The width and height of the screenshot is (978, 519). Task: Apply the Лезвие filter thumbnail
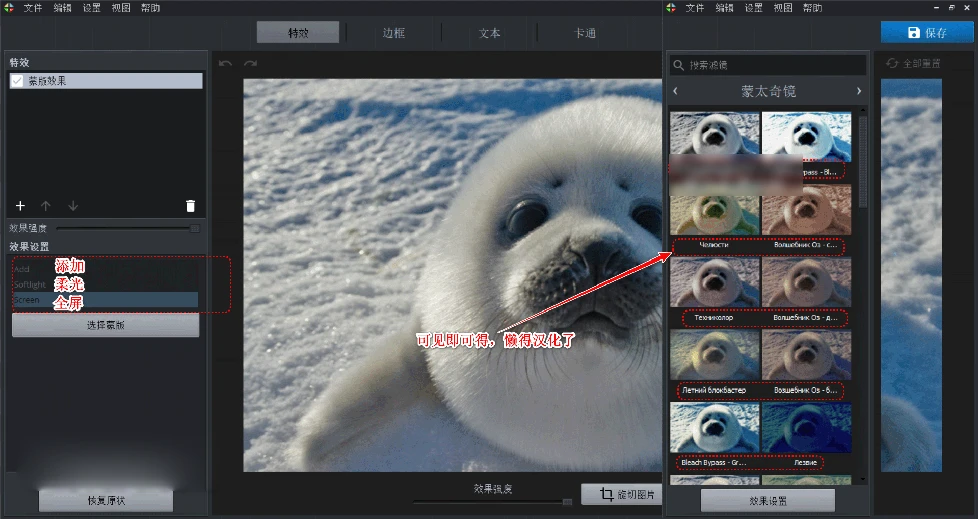pos(806,427)
